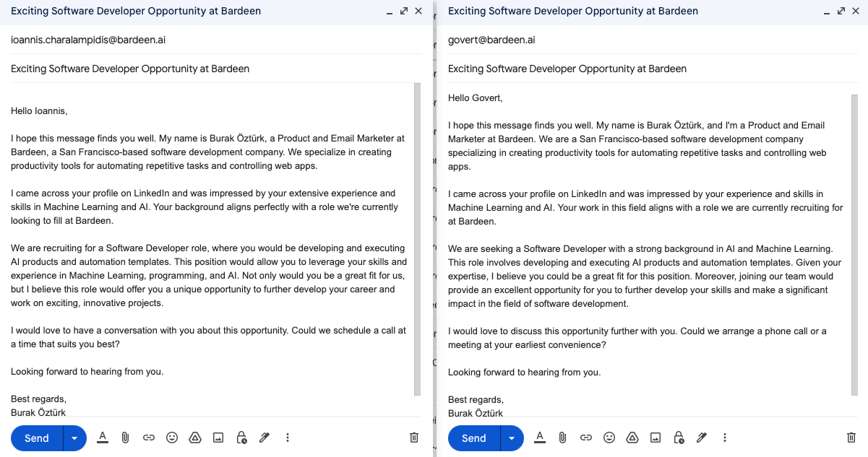Insert signature pen icon in right window
Screen dimensions: 868x457
702,438
